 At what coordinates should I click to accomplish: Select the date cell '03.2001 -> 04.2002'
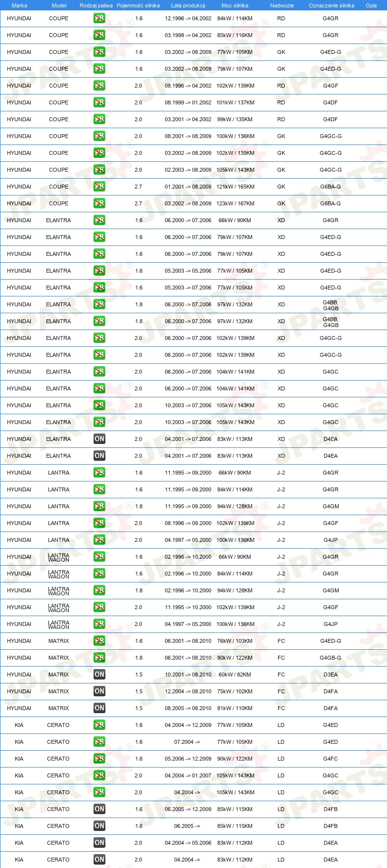188,119
